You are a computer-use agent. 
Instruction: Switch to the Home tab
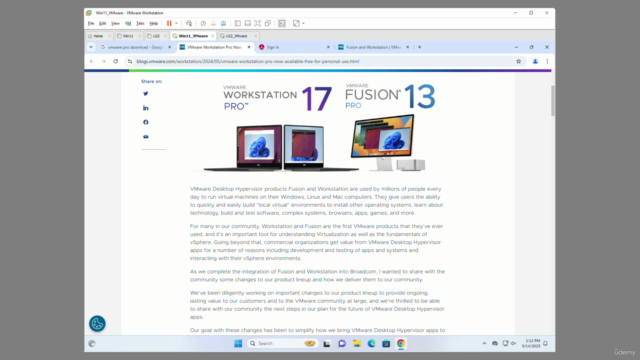coord(98,36)
